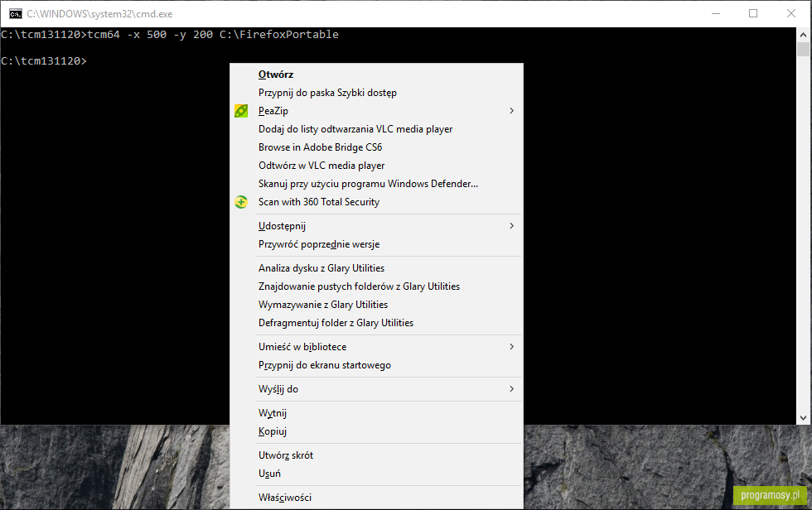Open Umieść w bibliotece entry
Image resolution: width=812 pixels, height=510 pixels.
coord(376,347)
